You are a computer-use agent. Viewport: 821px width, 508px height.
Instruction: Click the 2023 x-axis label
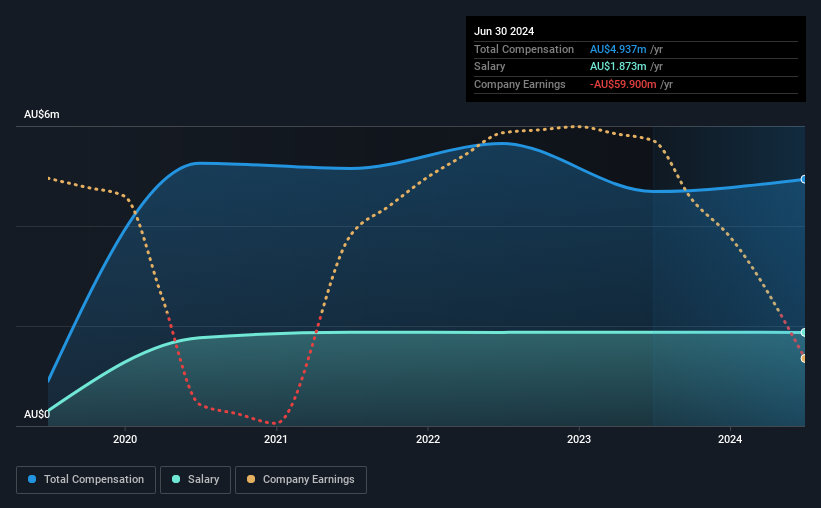coord(579,439)
